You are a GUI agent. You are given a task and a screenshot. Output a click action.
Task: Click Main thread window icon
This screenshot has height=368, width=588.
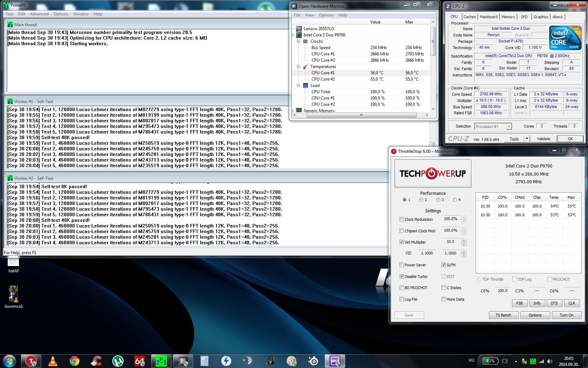(x=10, y=25)
